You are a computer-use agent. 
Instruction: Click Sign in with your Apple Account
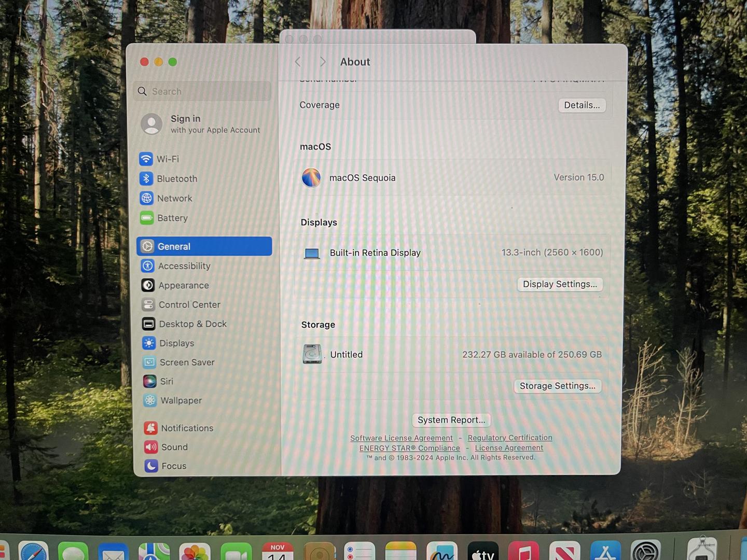pos(201,124)
